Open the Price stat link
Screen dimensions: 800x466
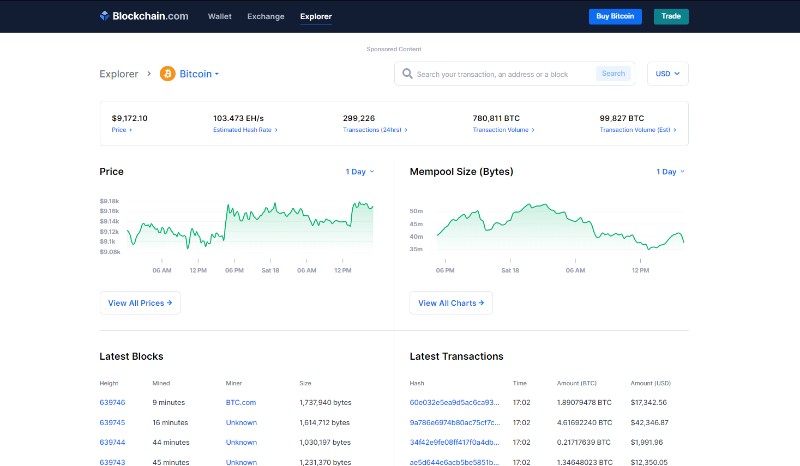[x=121, y=130]
